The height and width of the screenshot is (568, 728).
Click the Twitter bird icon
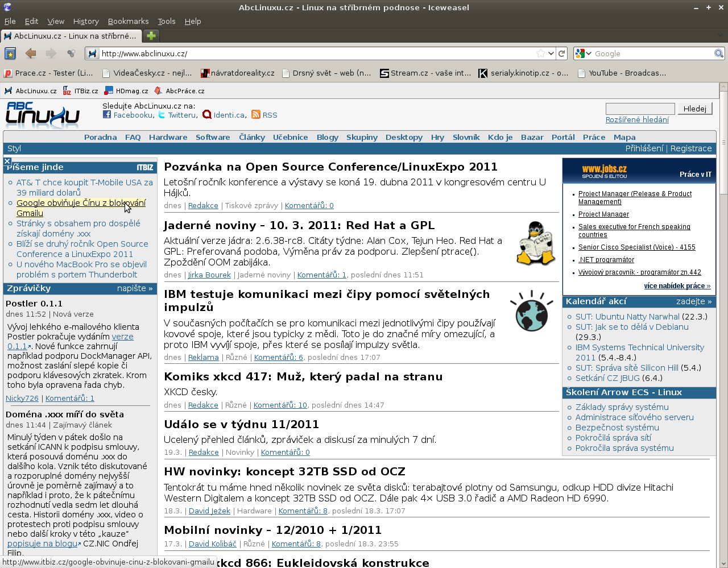tap(162, 115)
